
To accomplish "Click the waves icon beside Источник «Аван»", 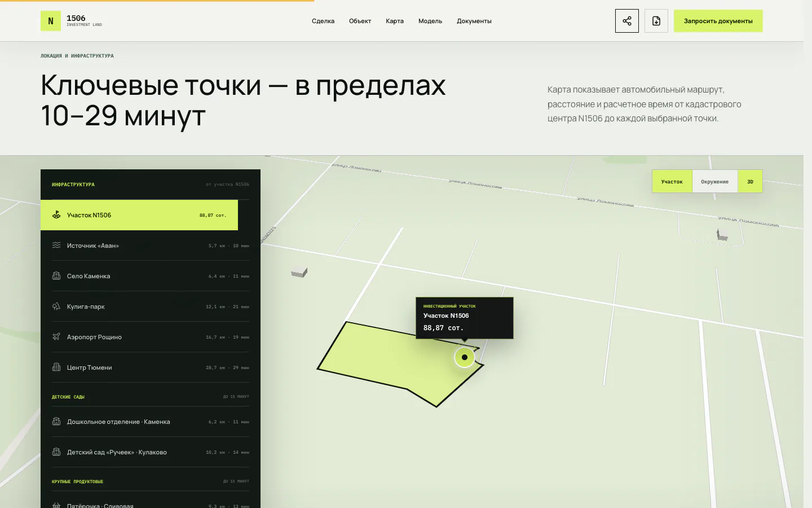I will pos(56,246).
